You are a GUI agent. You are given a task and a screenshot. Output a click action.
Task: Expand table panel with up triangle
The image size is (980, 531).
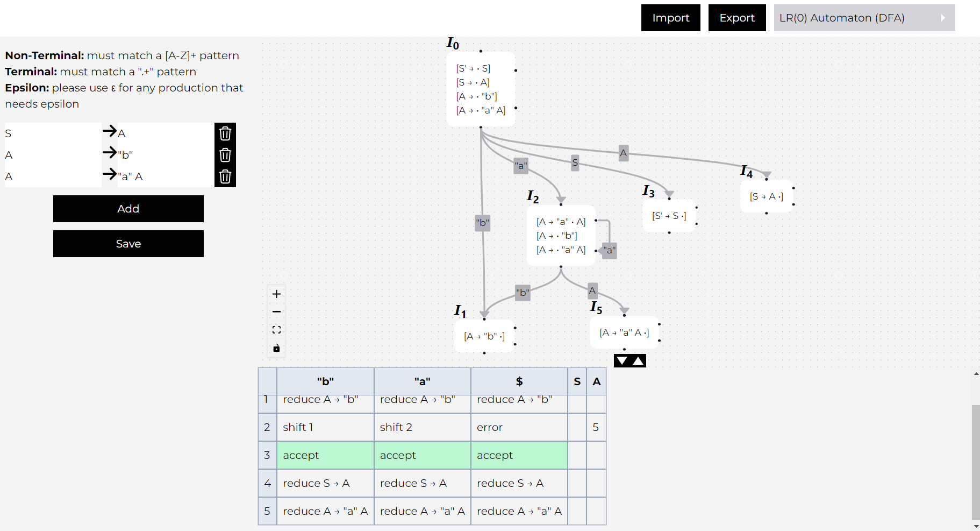click(638, 361)
